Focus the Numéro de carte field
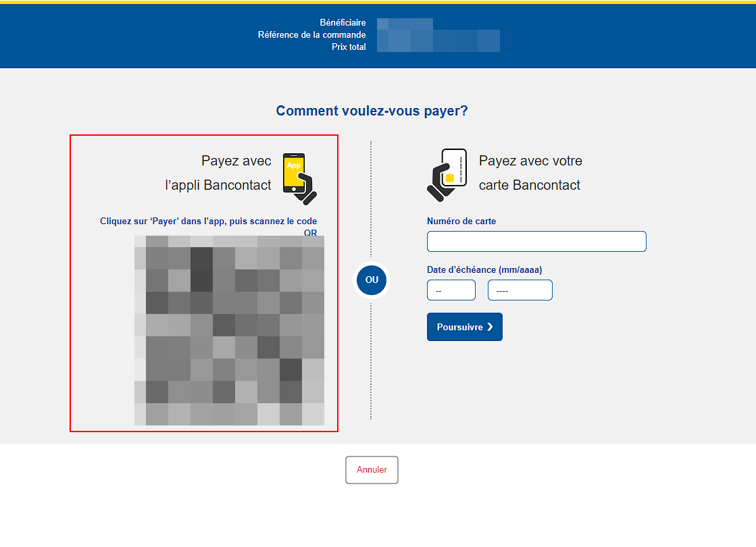756x547 pixels. click(x=536, y=242)
